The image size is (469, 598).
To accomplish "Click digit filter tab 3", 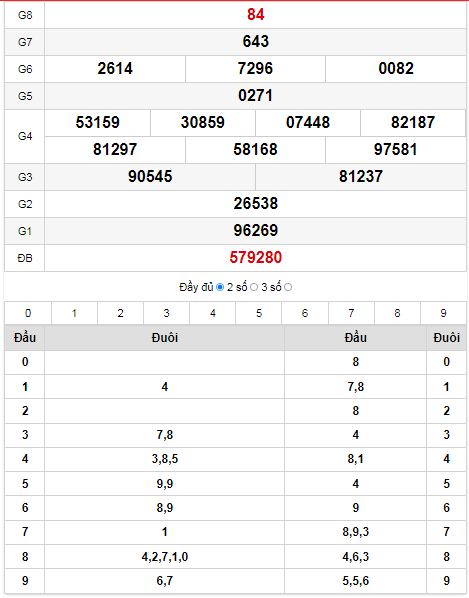I will pos(167,313).
